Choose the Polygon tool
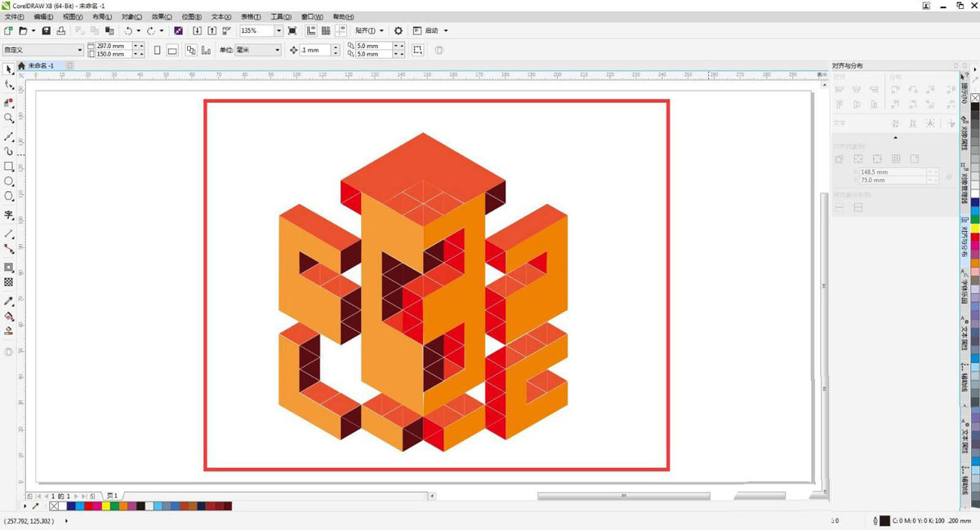Image resolution: width=980 pixels, height=530 pixels. 9,197
